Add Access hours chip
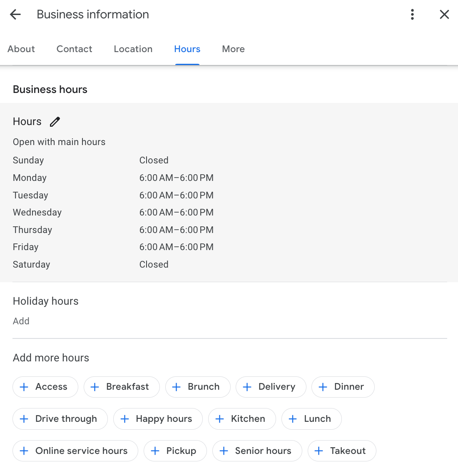 (x=45, y=387)
